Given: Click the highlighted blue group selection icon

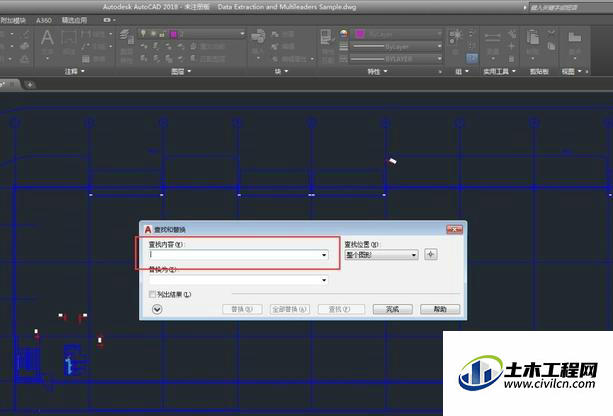Looking at the screenshot, I should coord(472,59).
